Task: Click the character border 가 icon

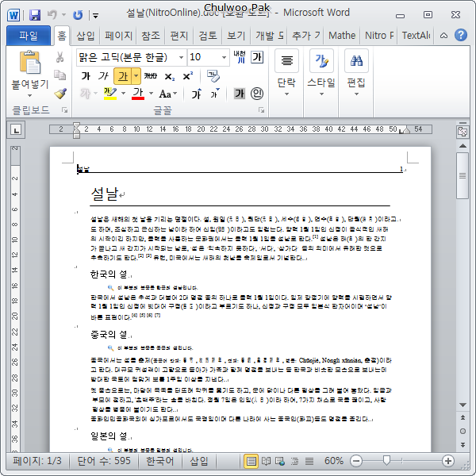Action: point(257,57)
